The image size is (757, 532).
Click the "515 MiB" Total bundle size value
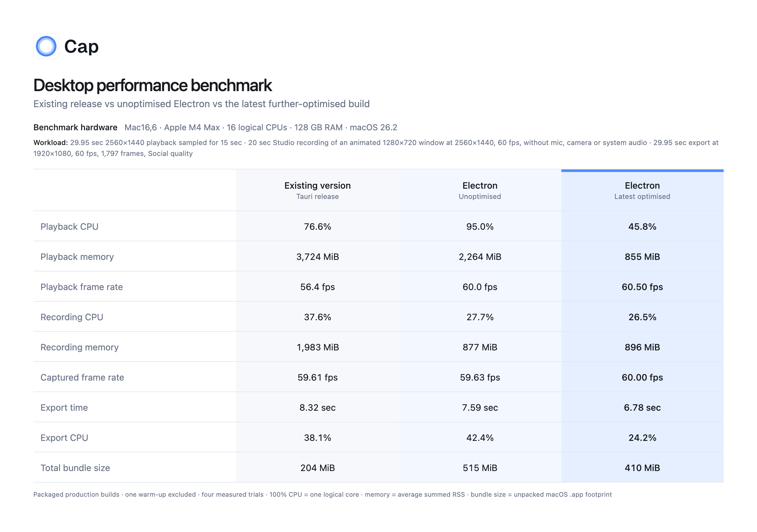[480, 468]
